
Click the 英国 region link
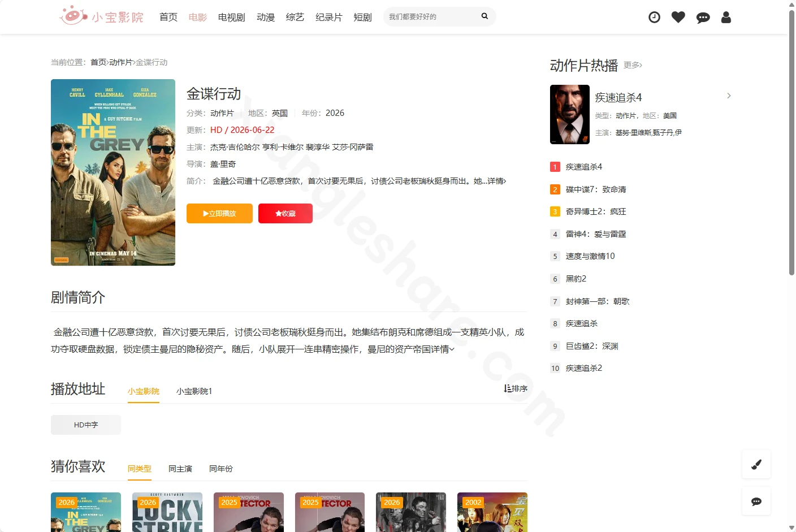(x=280, y=113)
